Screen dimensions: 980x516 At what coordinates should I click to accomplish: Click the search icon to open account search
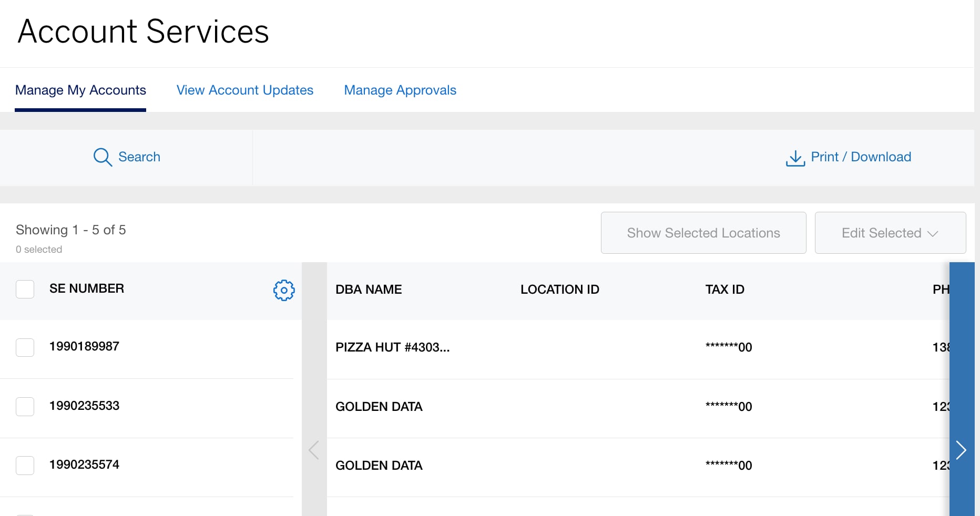[x=102, y=157]
